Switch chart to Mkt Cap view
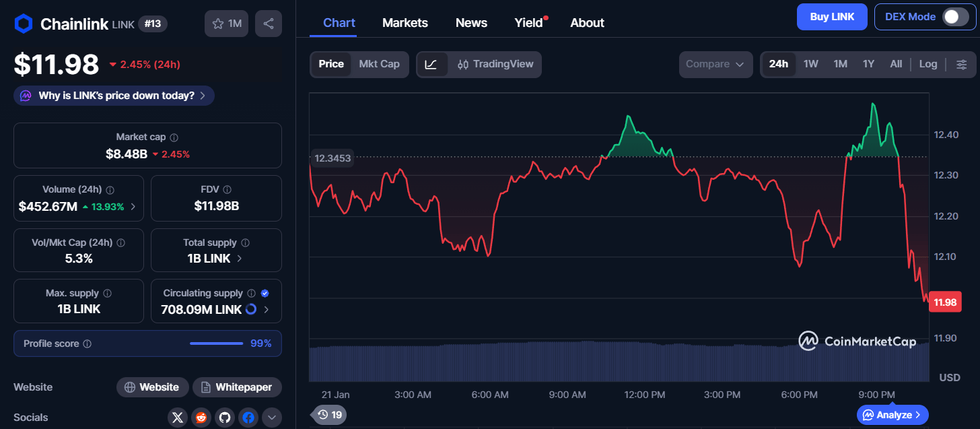 pos(379,64)
